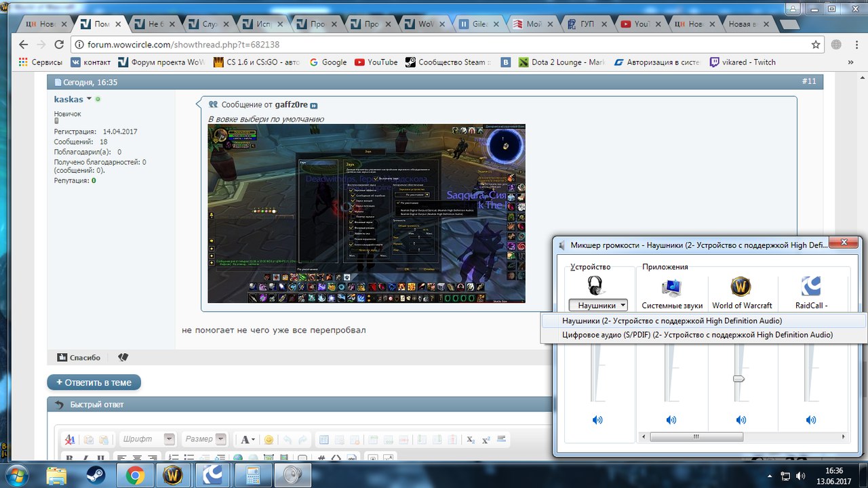The image size is (868, 488).
Task: Click the Ответить в теме button
Action: [94, 382]
